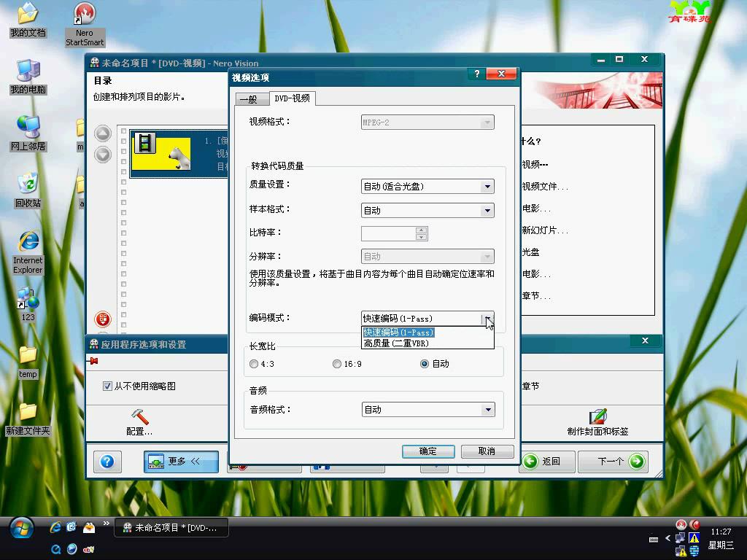Click 章节... in the right panel
747x560 pixels.
536,296
